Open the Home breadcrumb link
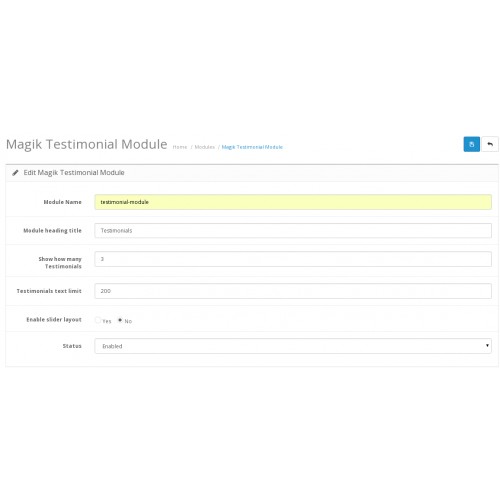 tap(180, 147)
